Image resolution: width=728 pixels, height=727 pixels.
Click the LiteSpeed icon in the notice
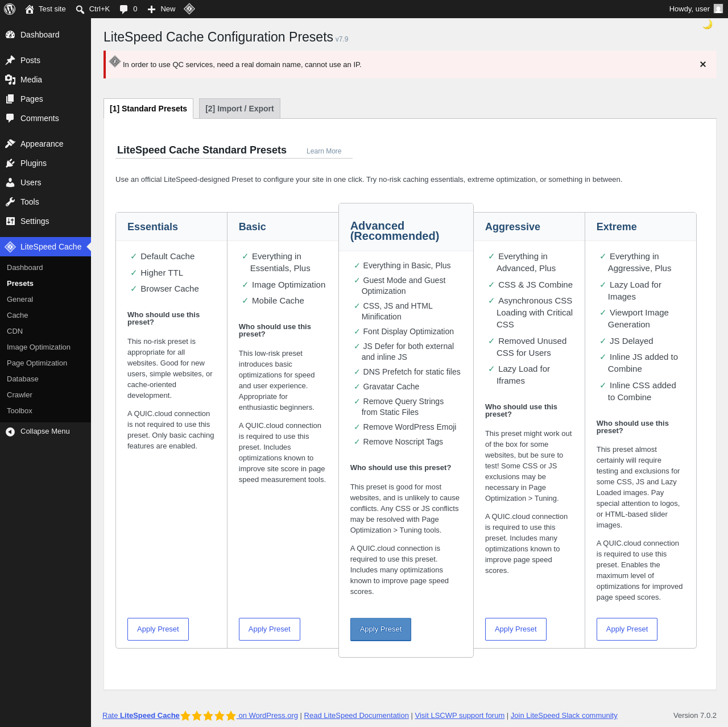click(115, 61)
